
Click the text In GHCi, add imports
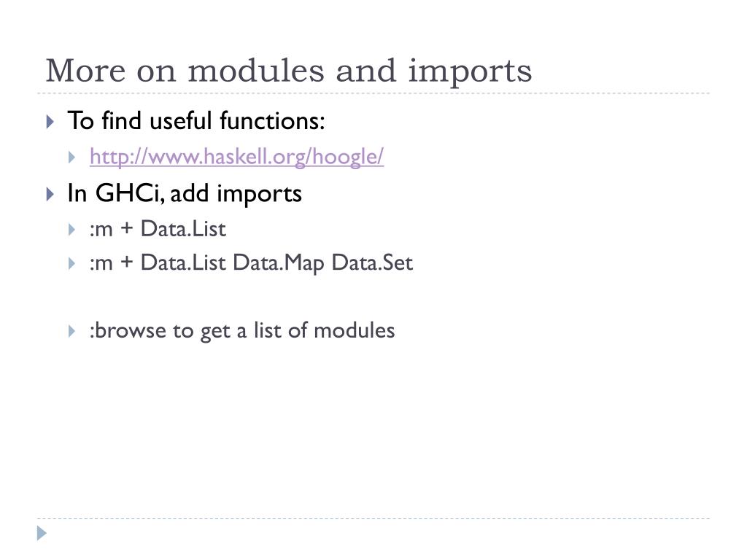[x=185, y=193]
